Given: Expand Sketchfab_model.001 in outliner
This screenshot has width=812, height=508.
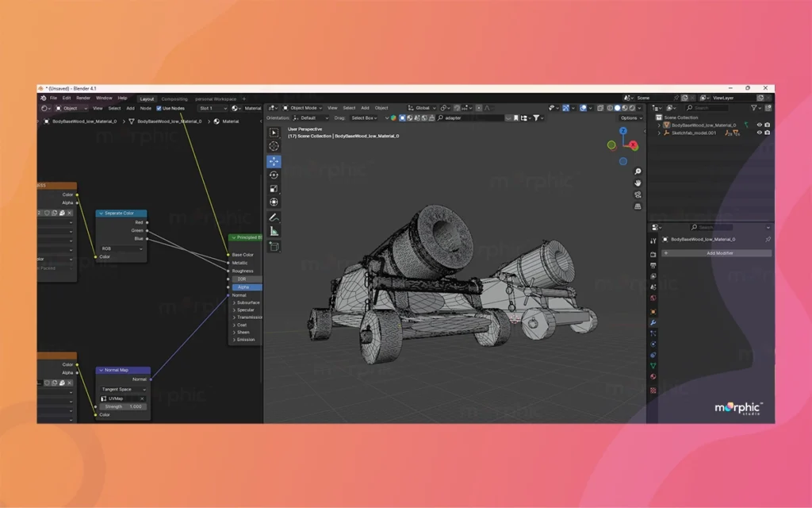Looking at the screenshot, I should (659, 133).
